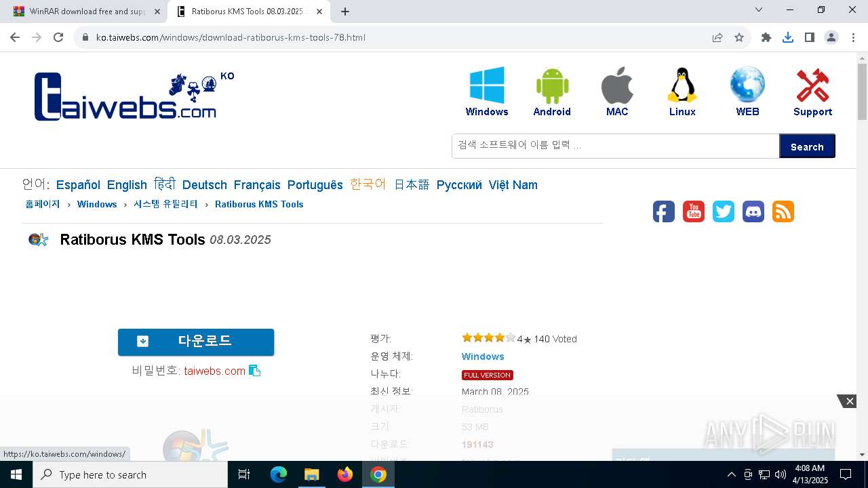The image size is (868, 488).
Task: Close the Ratiborus KMS Tools tab
Action: pos(319,12)
